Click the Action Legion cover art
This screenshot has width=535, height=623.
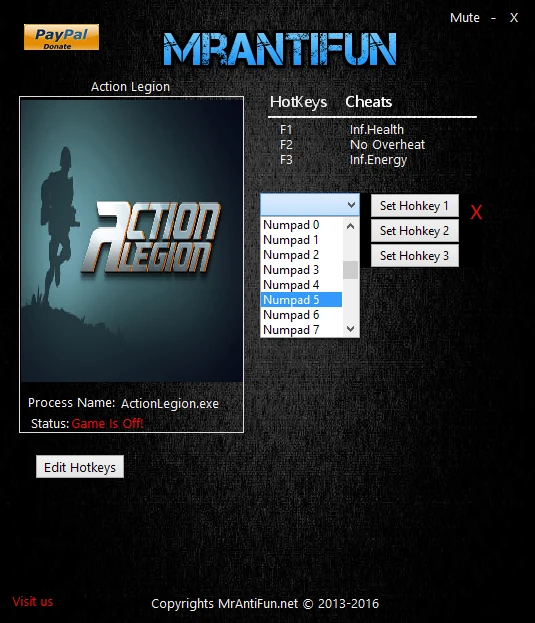click(132, 240)
